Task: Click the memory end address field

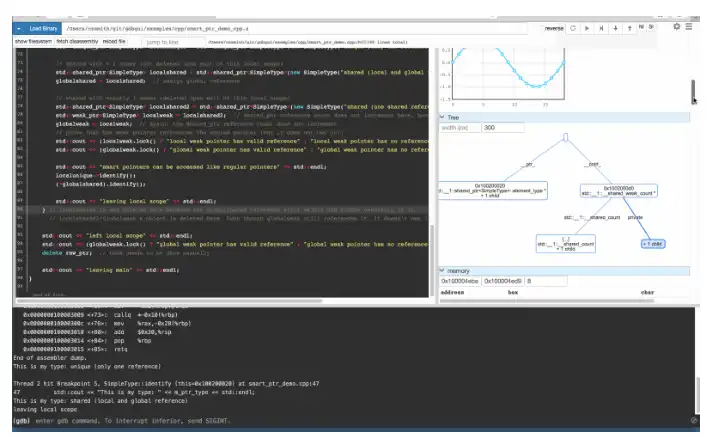Action: [x=503, y=281]
